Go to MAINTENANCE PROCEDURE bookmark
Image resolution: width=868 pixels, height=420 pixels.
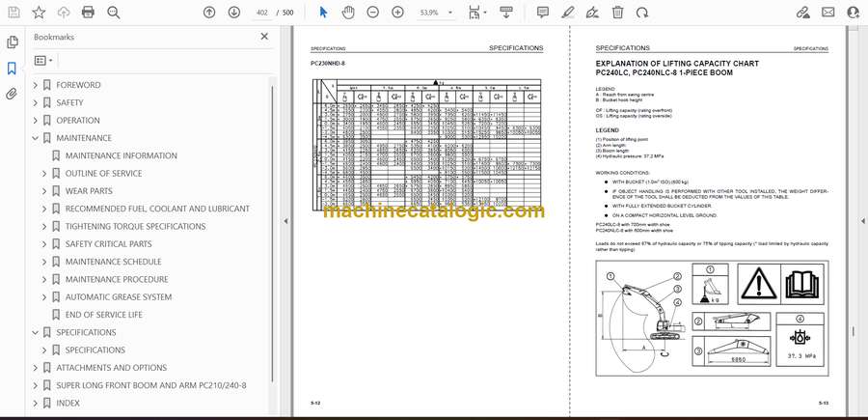coord(117,279)
